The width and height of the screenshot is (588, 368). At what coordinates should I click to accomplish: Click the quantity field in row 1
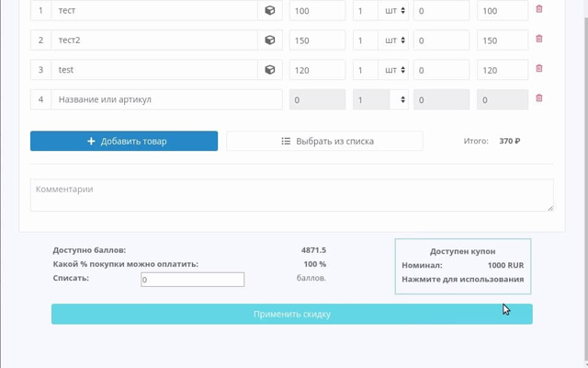pyautogui.click(x=366, y=10)
